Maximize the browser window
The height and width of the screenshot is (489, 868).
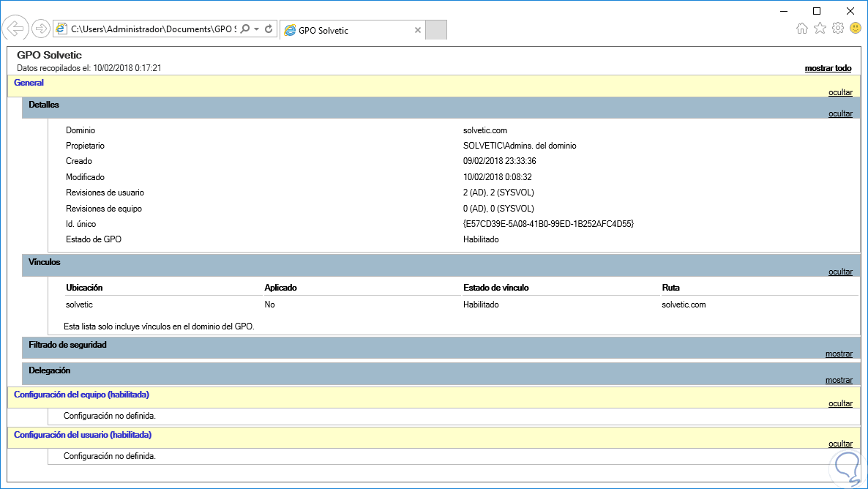817,11
